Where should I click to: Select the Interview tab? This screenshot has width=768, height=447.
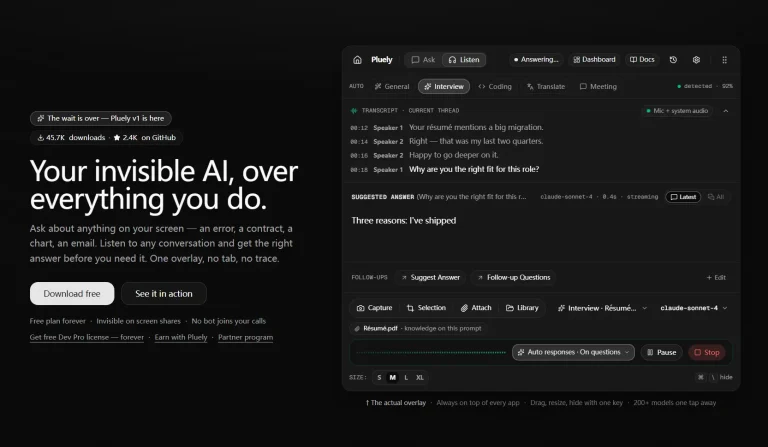(444, 87)
